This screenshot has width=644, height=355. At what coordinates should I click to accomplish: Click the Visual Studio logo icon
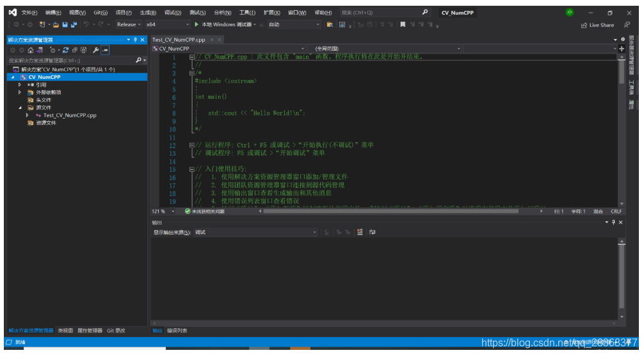pos(13,12)
